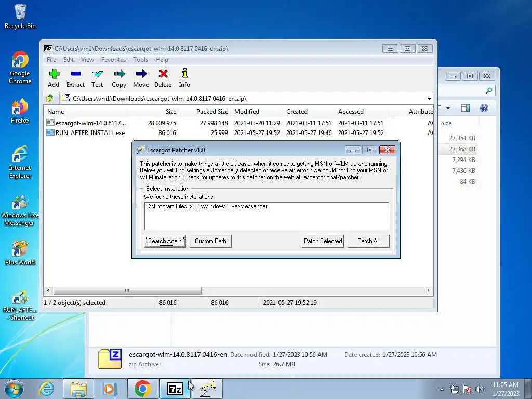Toggle the Explorer preview pane icon

click(x=465, y=108)
